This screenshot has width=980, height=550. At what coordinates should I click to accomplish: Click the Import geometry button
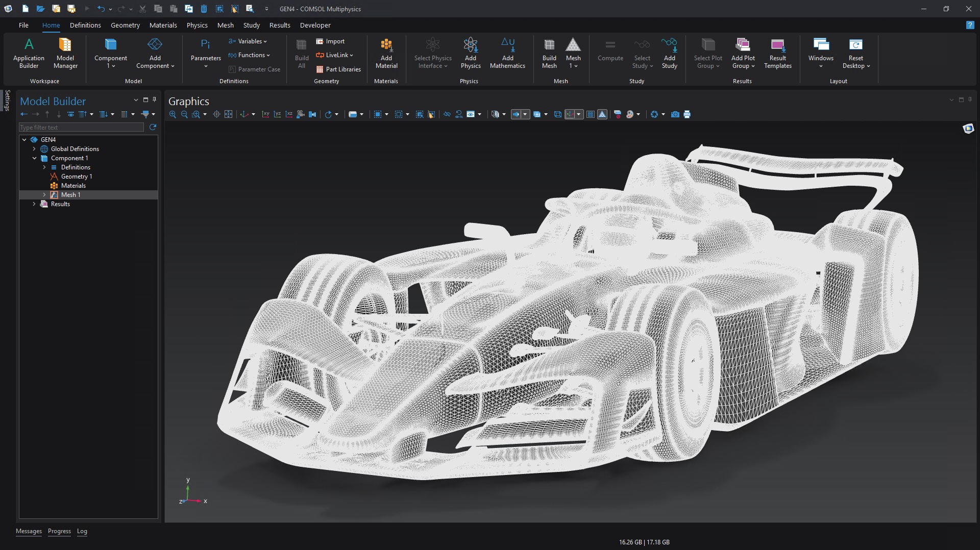(x=330, y=41)
